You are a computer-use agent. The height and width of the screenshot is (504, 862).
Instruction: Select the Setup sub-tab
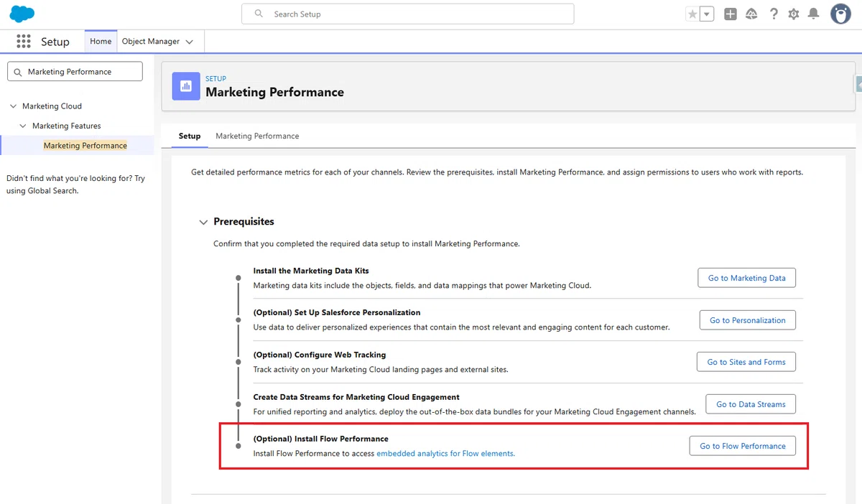coord(190,136)
